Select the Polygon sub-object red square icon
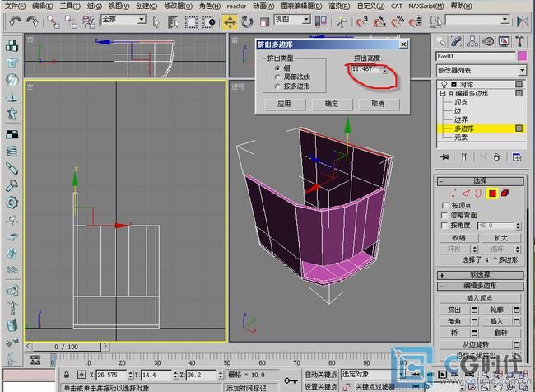The height and width of the screenshot is (392, 535). pos(492,194)
